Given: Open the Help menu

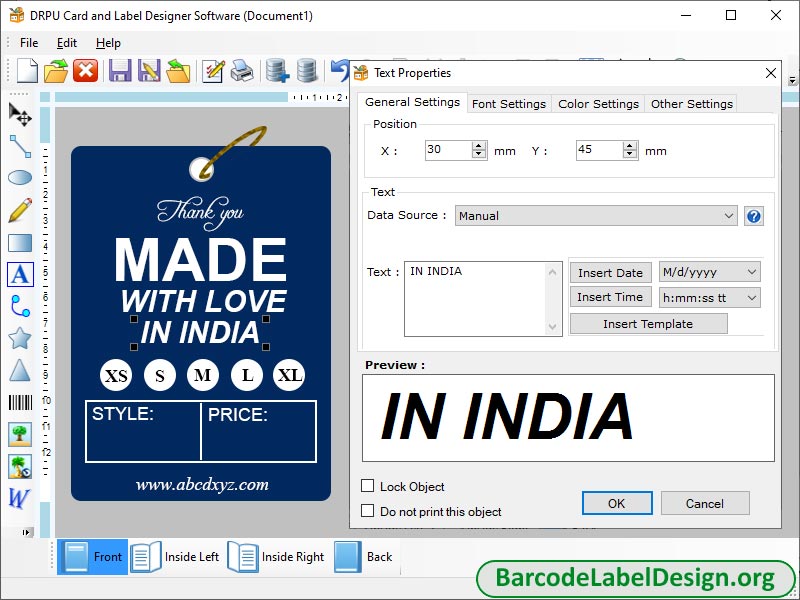Looking at the screenshot, I should [x=108, y=43].
